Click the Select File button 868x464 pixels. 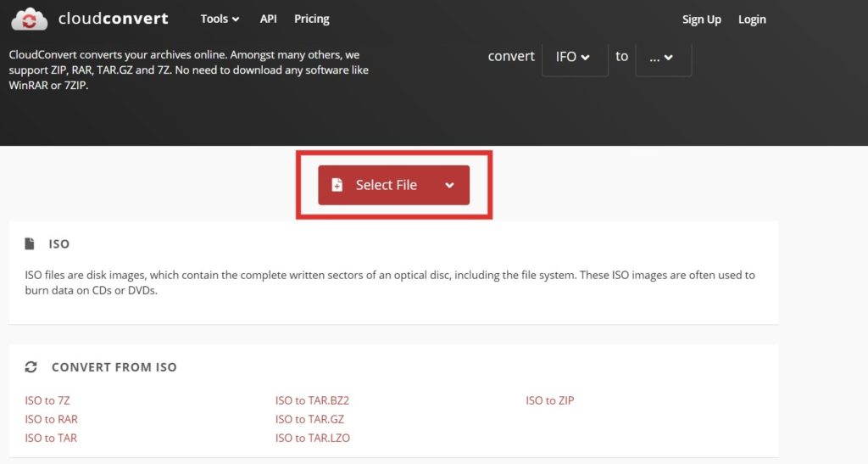(x=393, y=185)
